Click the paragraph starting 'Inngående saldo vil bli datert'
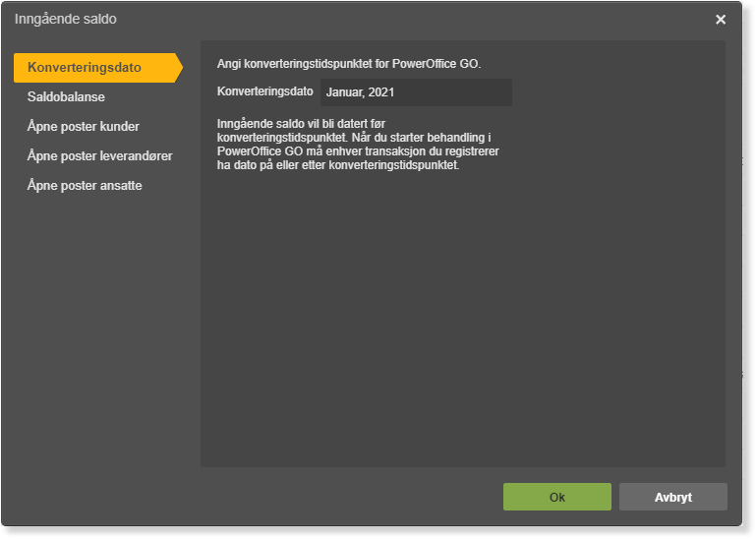Screen dimensions: 756x539 pos(358,145)
